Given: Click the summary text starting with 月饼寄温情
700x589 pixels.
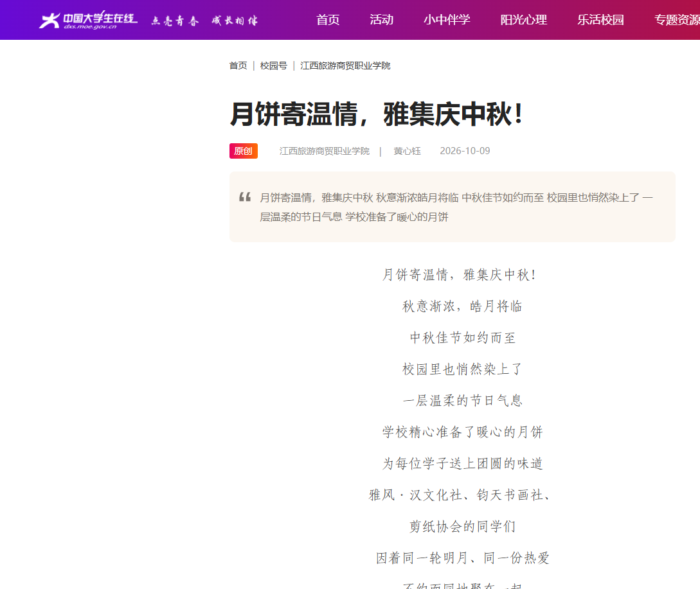Looking at the screenshot, I should [456, 207].
